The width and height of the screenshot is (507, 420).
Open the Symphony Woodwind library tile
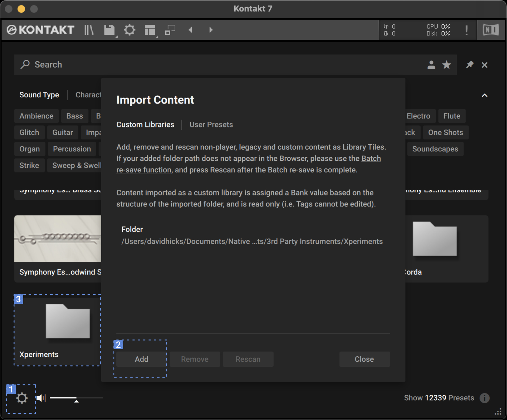[58, 249]
